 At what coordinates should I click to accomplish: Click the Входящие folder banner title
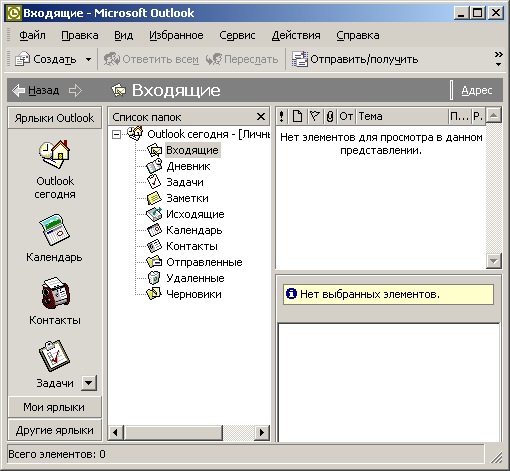click(176, 90)
